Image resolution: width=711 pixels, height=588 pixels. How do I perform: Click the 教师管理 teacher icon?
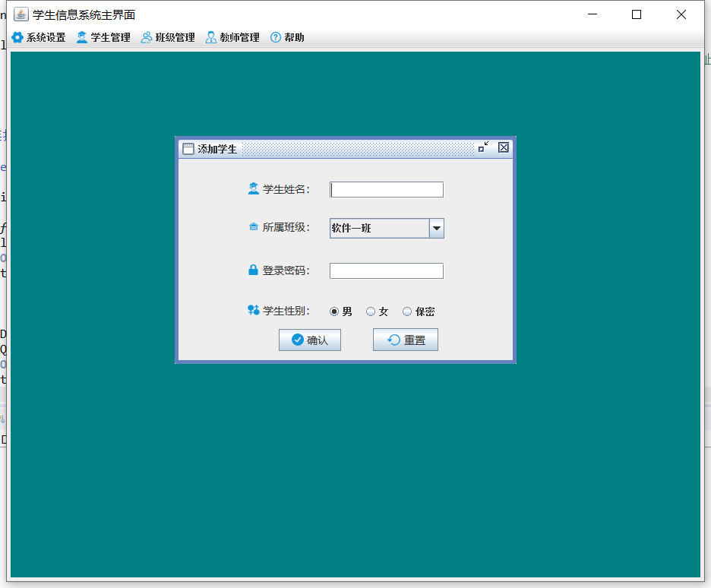pyautogui.click(x=210, y=36)
